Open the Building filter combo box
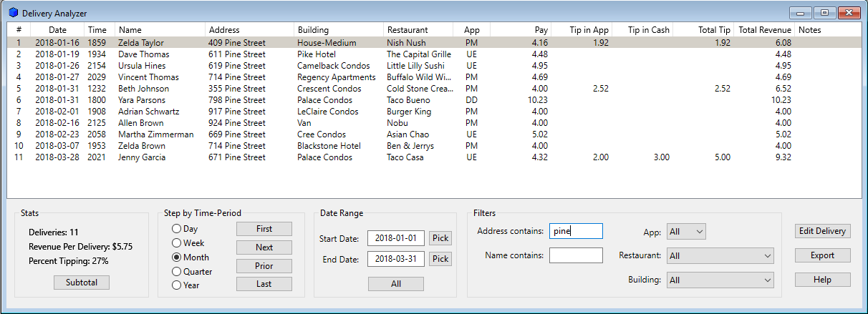This screenshot has height=314, width=868. click(x=720, y=280)
